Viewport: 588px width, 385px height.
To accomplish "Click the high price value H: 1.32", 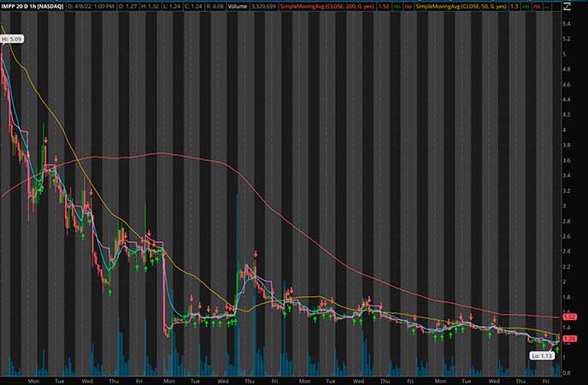I will [150, 6].
